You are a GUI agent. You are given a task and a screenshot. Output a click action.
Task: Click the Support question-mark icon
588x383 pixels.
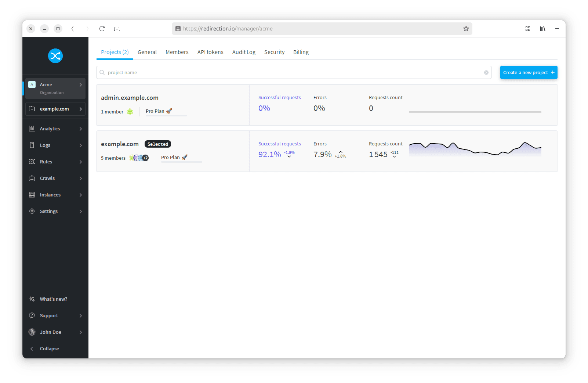tap(32, 315)
